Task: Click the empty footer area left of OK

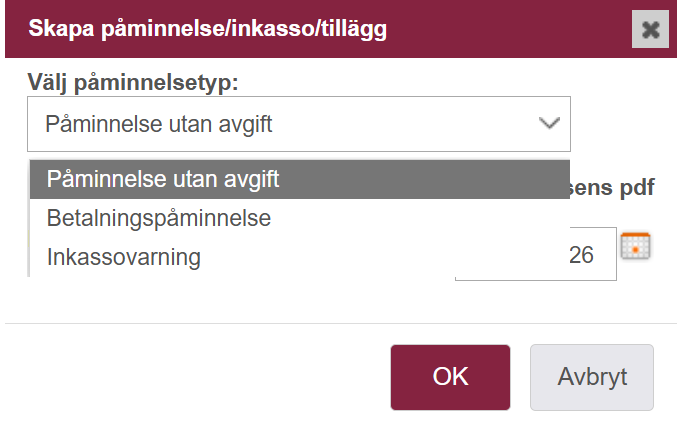Action: click(x=197, y=377)
